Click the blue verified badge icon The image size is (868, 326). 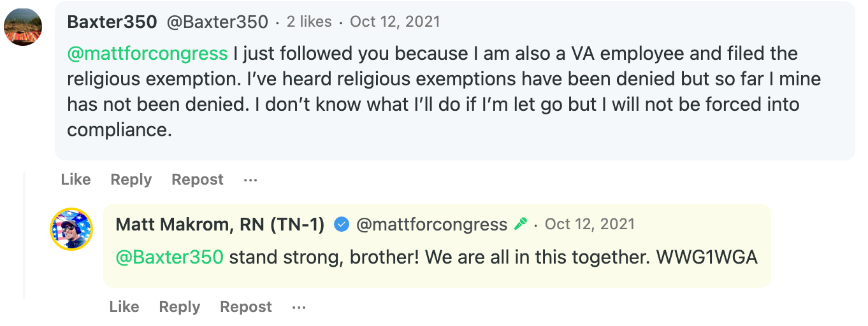point(342,224)
